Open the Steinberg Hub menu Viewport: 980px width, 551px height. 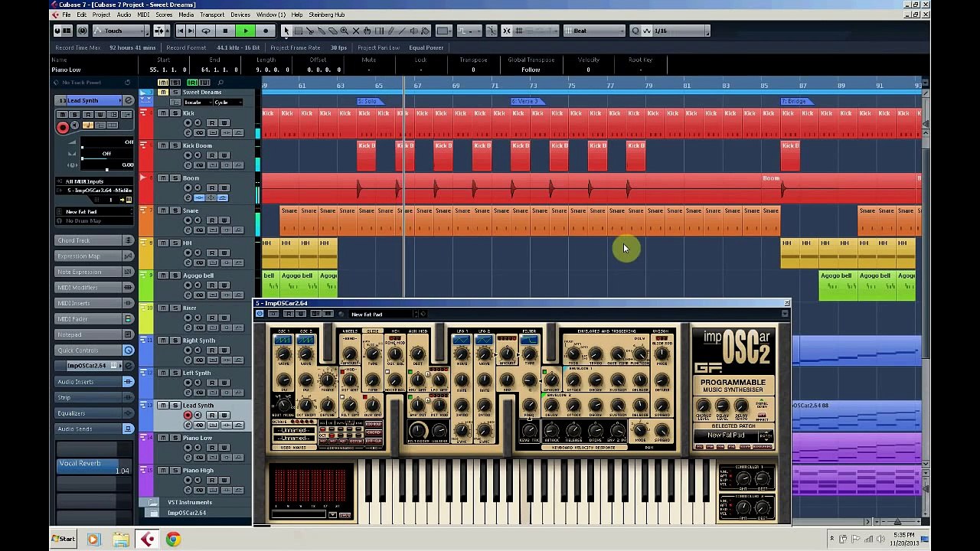click(326, 15)
